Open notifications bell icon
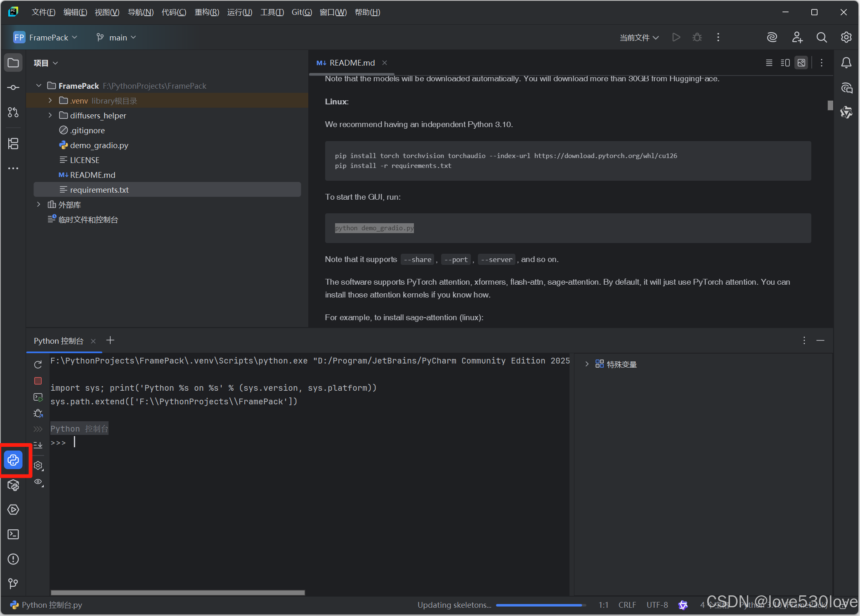The image size is (860, 616). click(x=846, y=63)
